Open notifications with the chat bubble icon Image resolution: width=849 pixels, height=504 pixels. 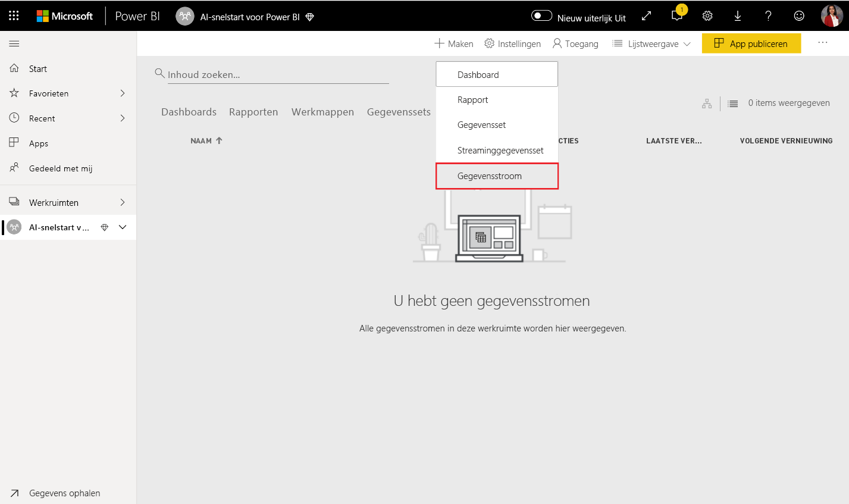point(677,15)
